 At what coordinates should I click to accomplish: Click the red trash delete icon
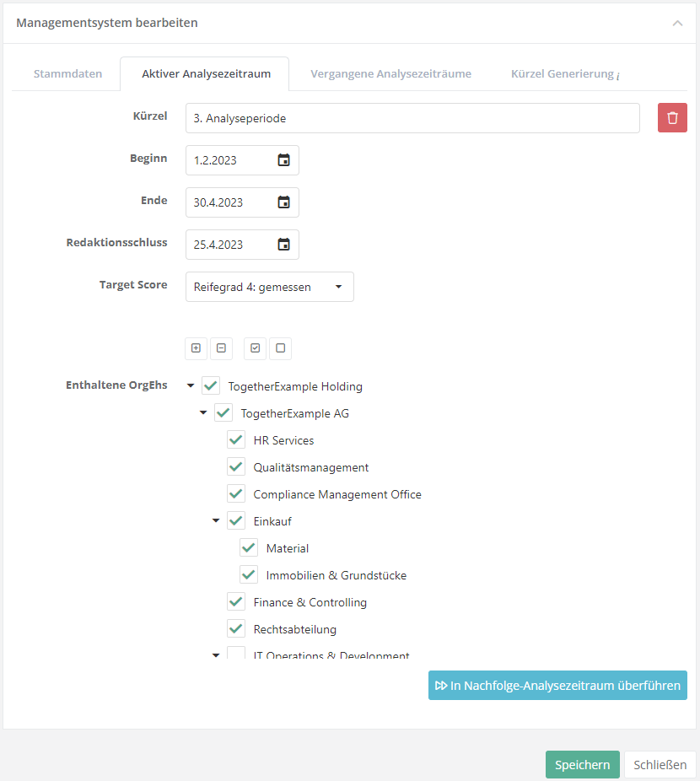click(672, 118)
